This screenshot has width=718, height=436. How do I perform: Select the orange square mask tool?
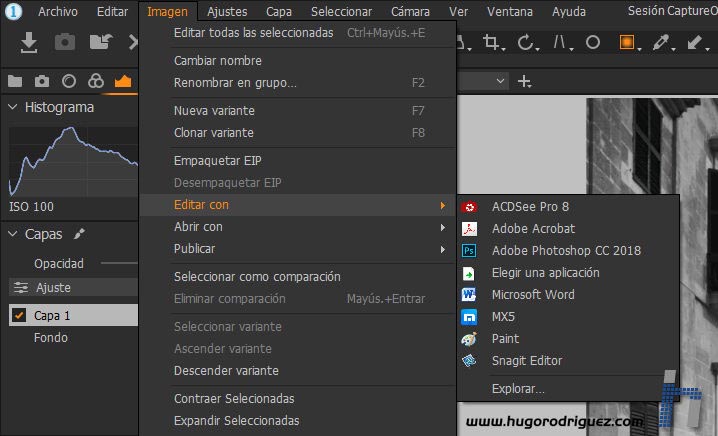[x=627, y=42]
